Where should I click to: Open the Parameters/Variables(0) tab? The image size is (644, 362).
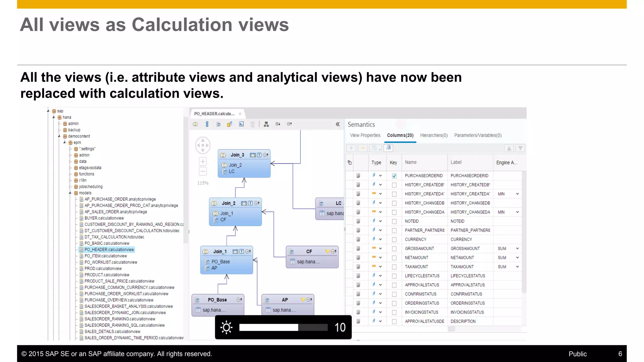(x=478, y=135)
